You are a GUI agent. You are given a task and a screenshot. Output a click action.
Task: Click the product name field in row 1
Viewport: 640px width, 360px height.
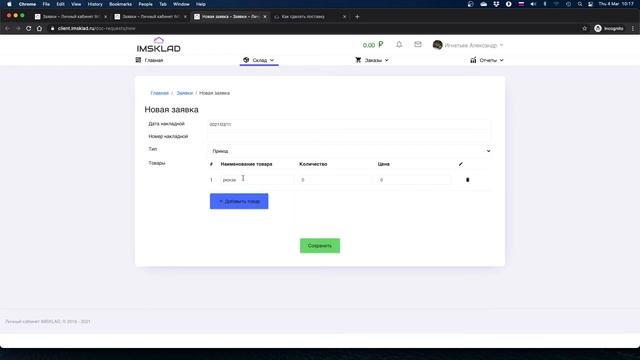pos(256,180)
